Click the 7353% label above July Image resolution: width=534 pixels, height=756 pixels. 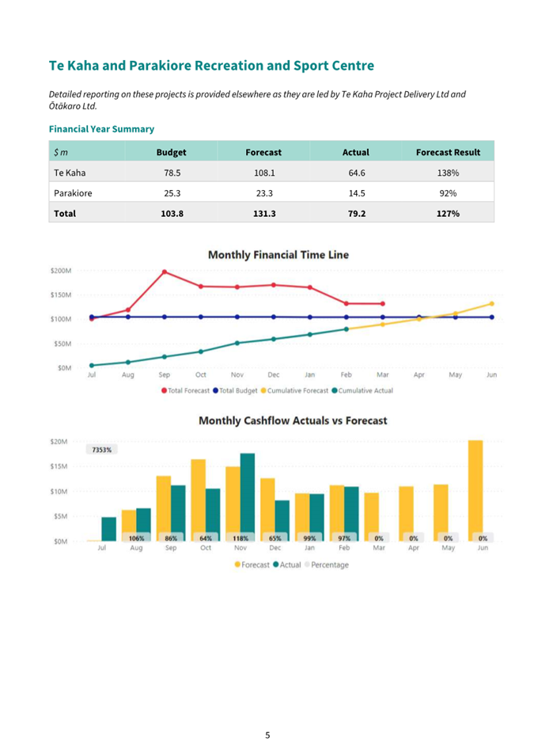tap(102, 450)
